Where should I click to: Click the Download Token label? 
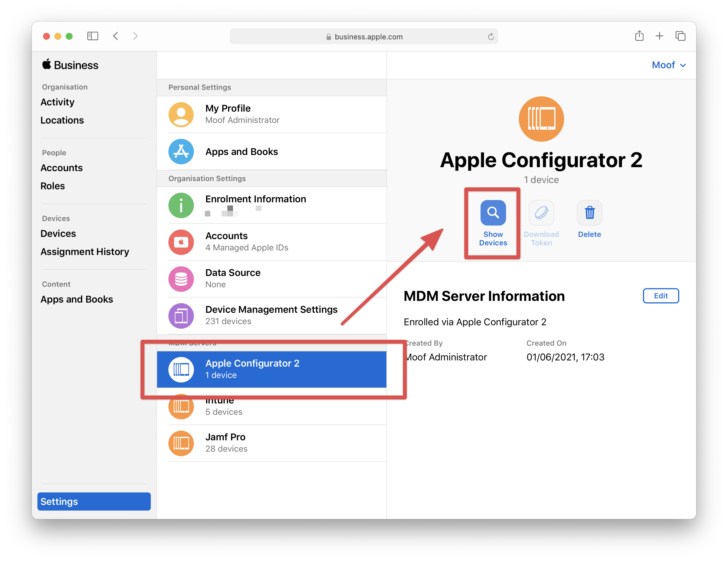click(x=541, y=239)
